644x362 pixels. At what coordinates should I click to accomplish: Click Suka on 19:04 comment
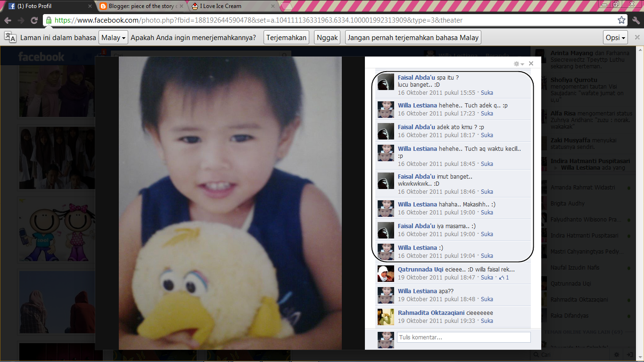487,255
